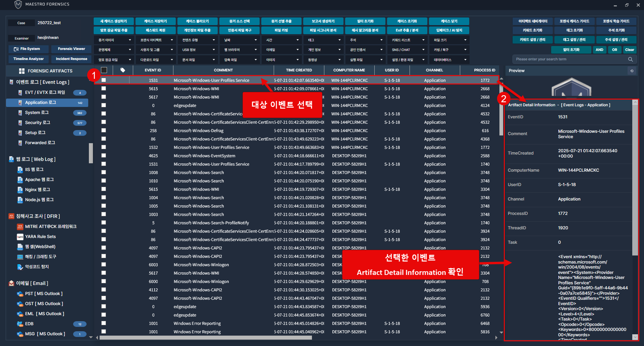Expand the USB 정보 dropdown filter
Screen dimensions: 644x346
[x=198, y=50]
